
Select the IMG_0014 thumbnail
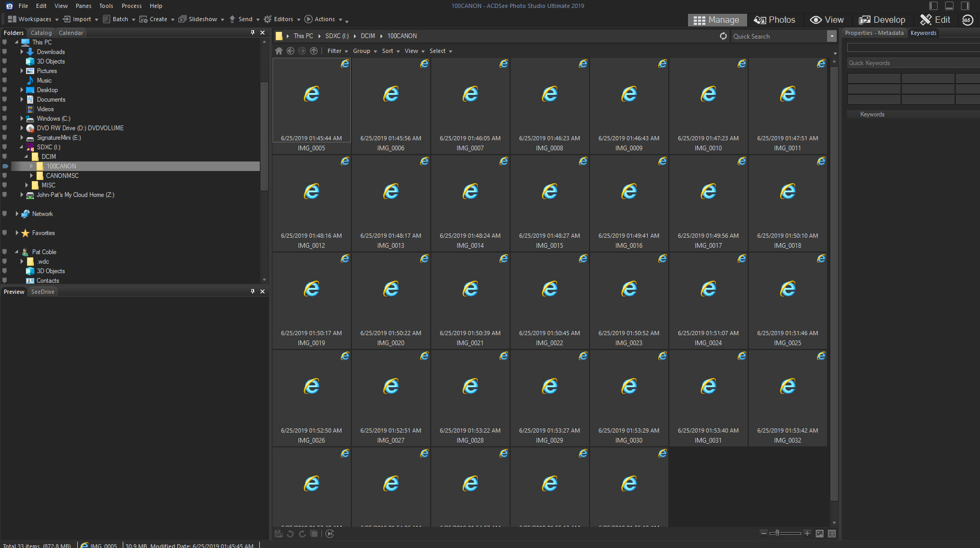pos(470,203)
